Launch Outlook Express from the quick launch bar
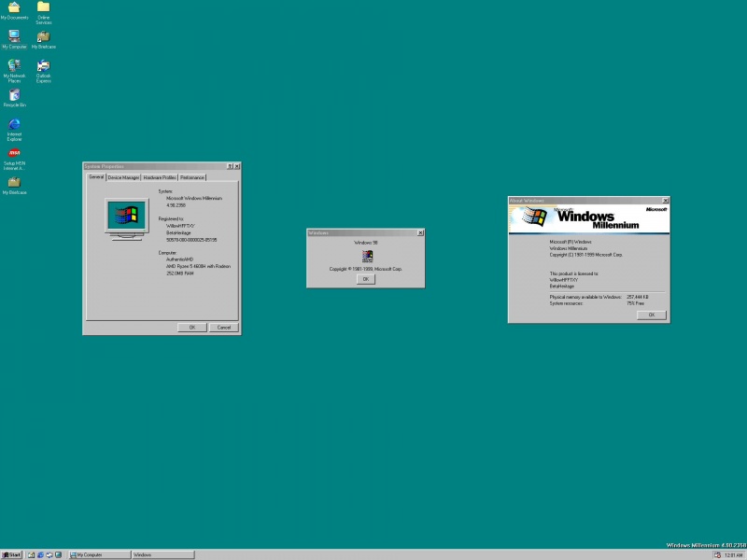 49,554
